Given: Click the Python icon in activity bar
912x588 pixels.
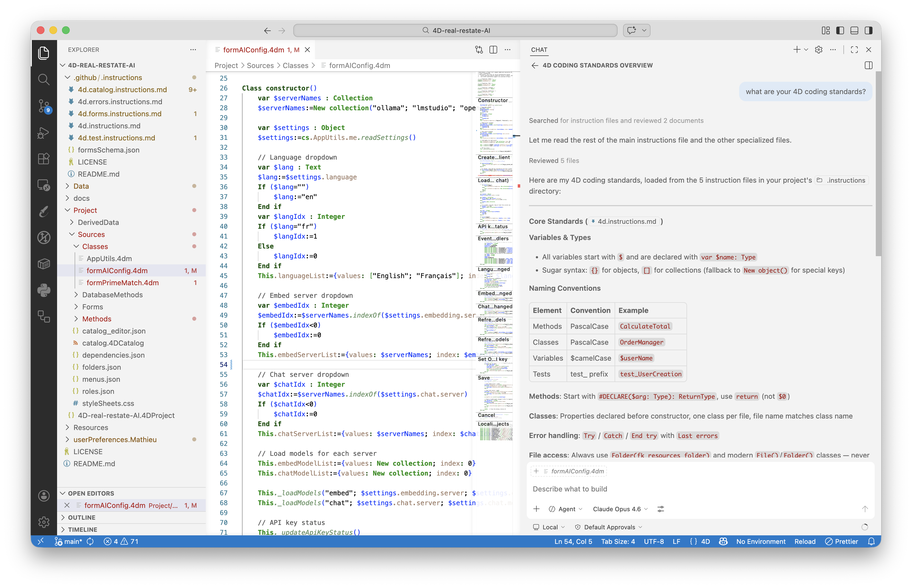Looking at the screenshot, I should pos(44,290).
